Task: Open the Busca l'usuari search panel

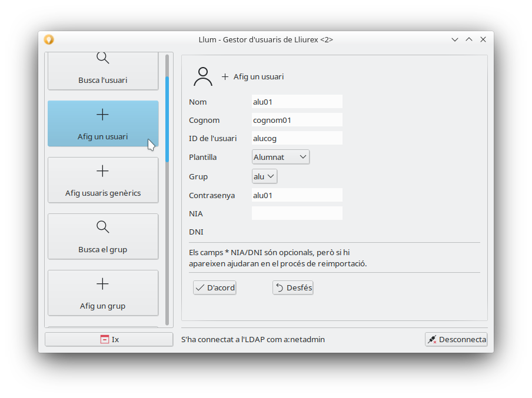Action: pyautogui.click(x=103, y=71)
